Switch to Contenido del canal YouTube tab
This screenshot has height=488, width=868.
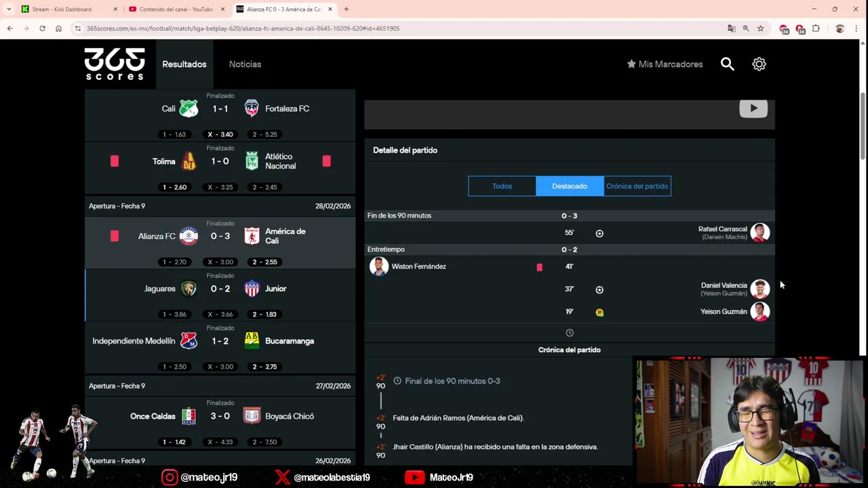176,9
